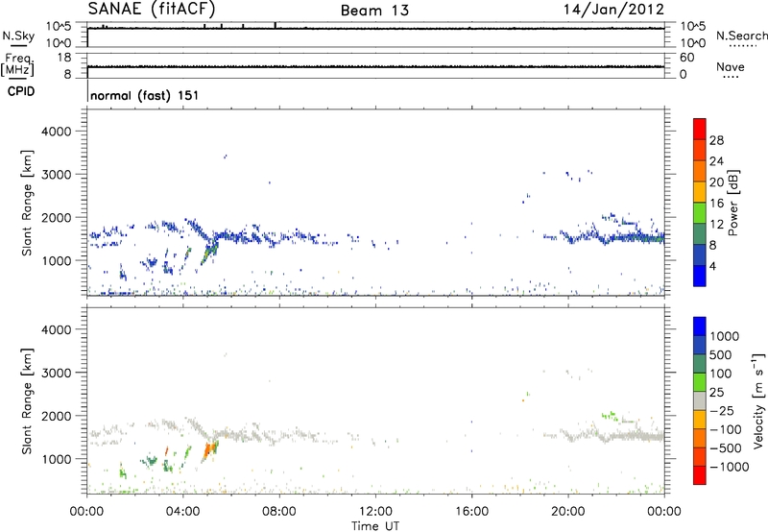Select the 'N.Sky' legend label
Viewport: 768px width, 532px height.
click(x=18, y=36)
